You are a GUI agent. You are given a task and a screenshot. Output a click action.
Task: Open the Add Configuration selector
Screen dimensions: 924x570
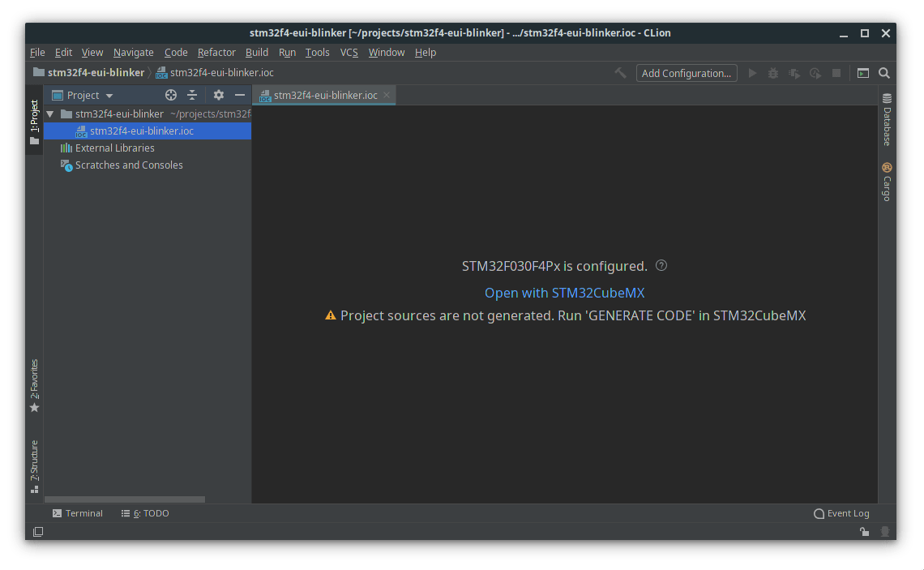coord(686,73)
